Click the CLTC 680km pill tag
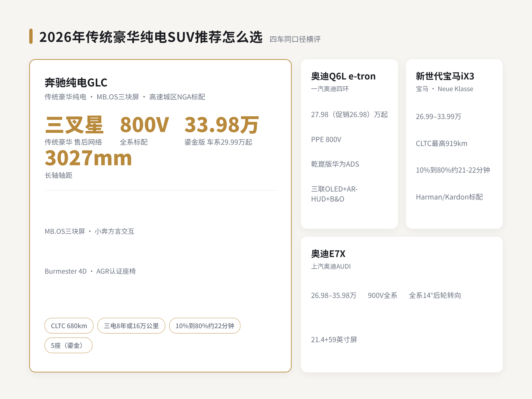532x399 pixels. (x=69, y=326)
